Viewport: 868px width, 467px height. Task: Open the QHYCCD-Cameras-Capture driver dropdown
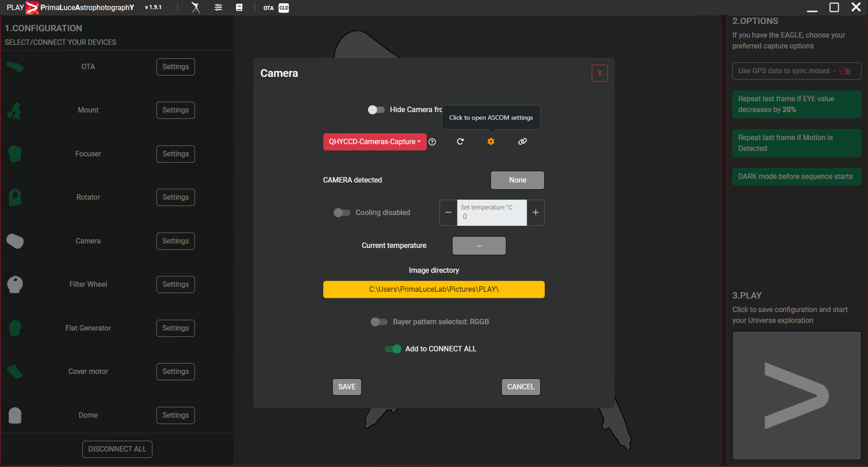(374, 141)
